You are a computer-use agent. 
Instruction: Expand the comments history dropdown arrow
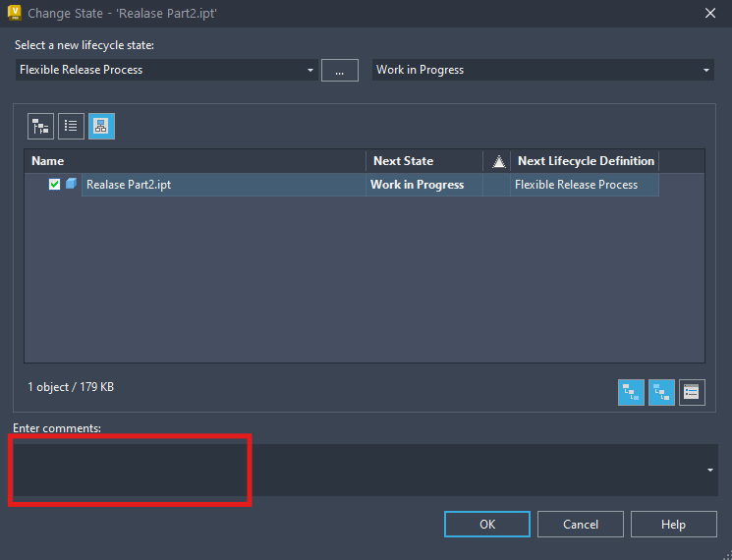[710, 470]
